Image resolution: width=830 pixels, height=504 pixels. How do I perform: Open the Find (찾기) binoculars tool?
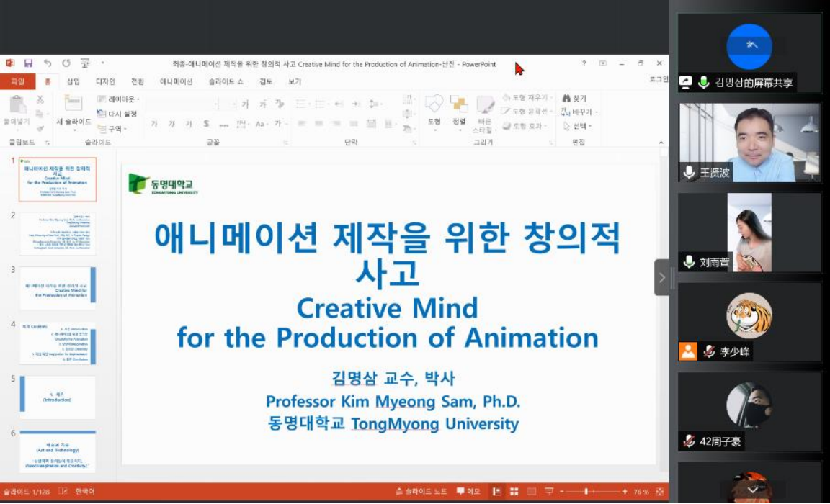pos(574,98)
